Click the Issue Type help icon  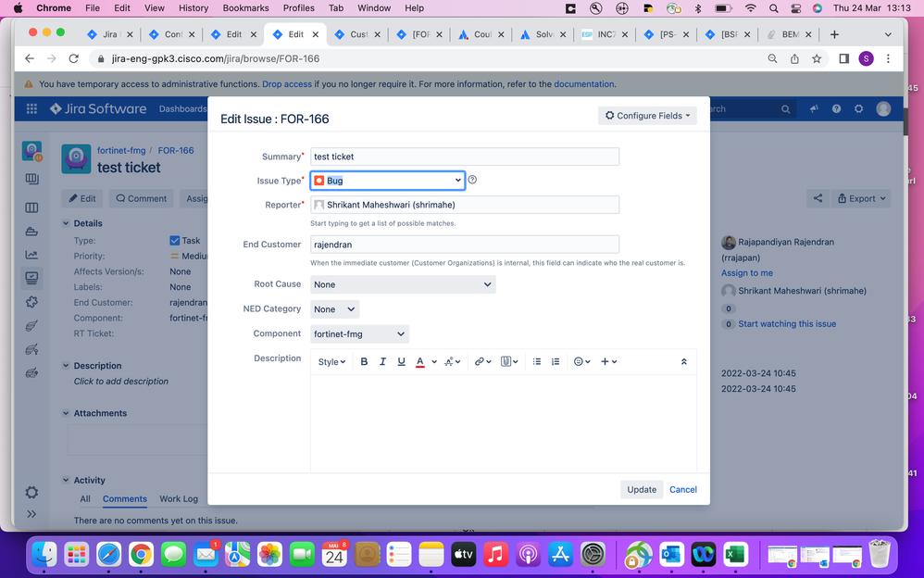pyautogui.click(x=472, y=180)
